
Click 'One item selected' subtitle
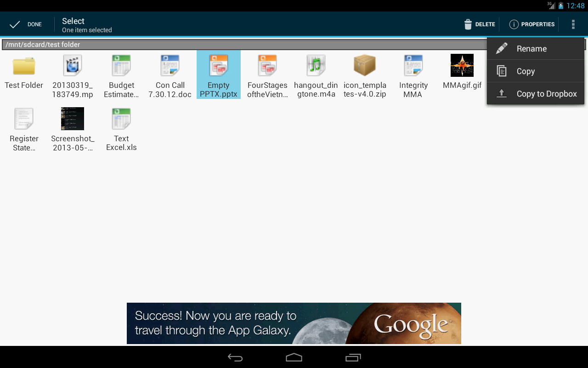tap(87, 30)
